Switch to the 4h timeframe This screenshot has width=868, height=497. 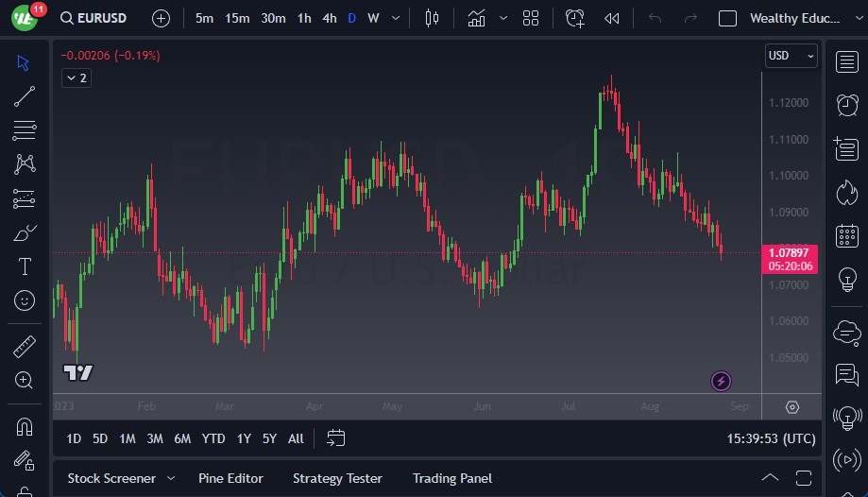coord(329,18)
